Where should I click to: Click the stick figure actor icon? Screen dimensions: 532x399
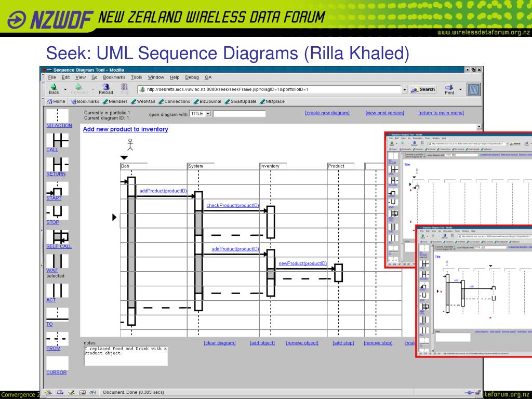(x=130, y=144)
